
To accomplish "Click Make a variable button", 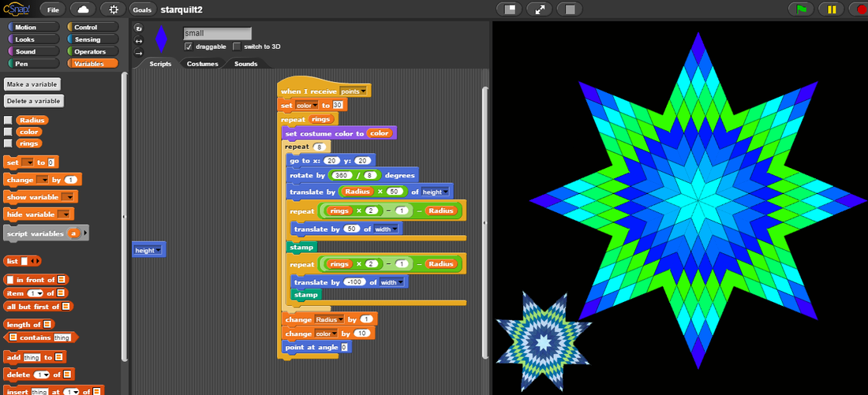I will [32, 84].
